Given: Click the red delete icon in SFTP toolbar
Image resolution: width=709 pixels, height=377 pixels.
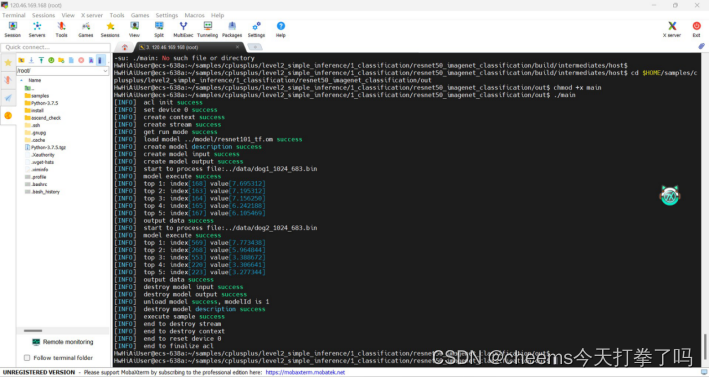Looking at the screenshot, I should point(81,60).
